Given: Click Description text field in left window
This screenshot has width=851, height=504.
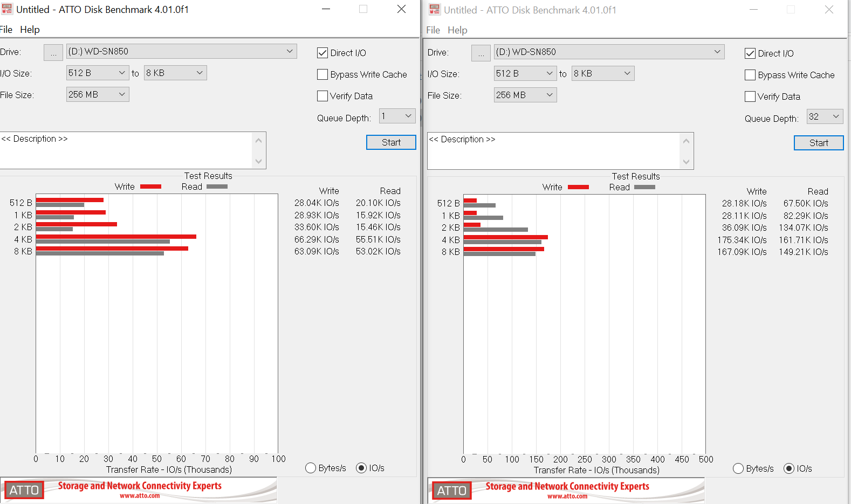Looking at the screenshot, I should 126,150.
